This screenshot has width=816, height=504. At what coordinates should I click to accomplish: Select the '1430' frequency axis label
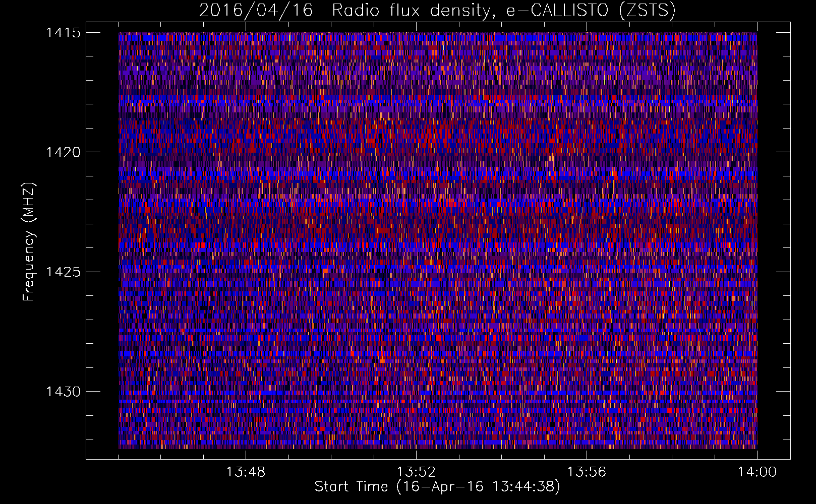point(64,392)
